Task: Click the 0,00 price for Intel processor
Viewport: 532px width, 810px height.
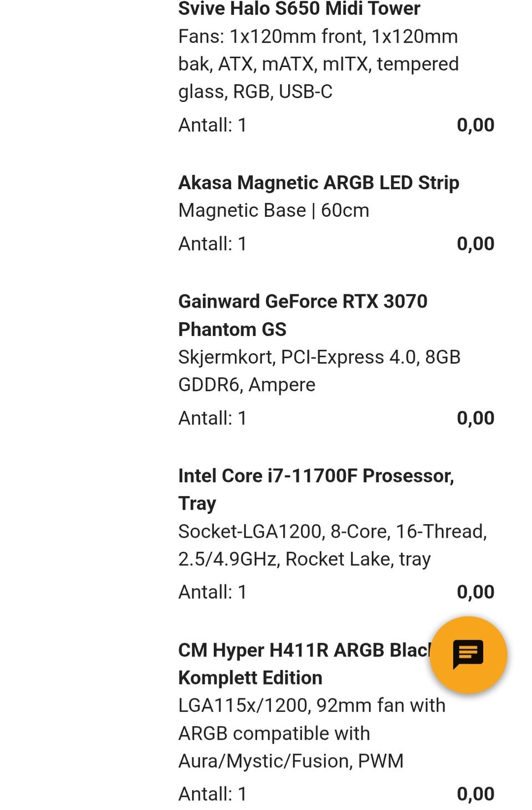Action: pyautogui.click(x=475, y=593)
